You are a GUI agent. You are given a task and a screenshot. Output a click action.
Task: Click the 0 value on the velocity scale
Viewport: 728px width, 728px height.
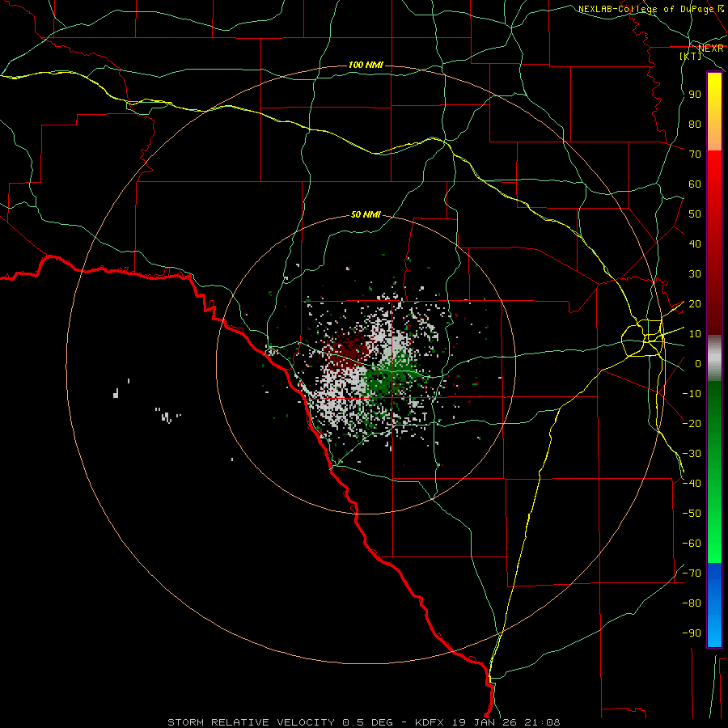point(698,363)
